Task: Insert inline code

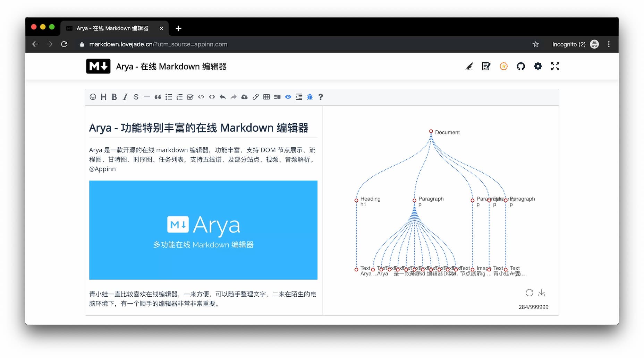Action: tap(212, 97)
